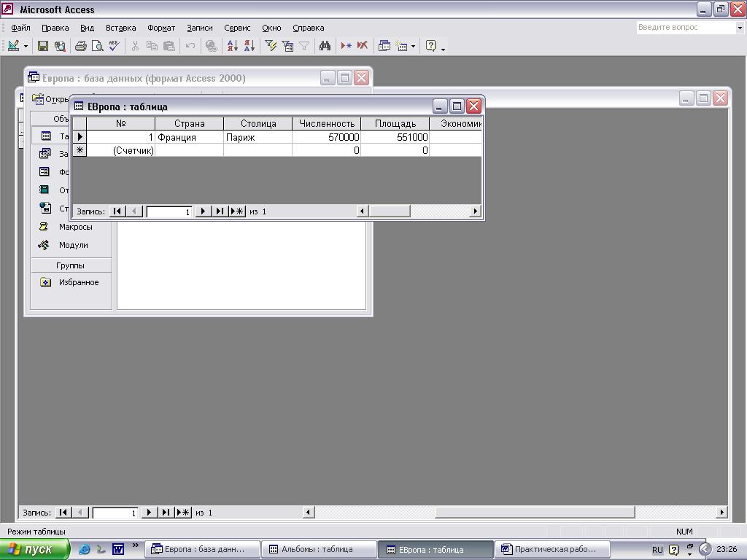
Task: Click the File search toolbar icon
Action: point(60,46)
